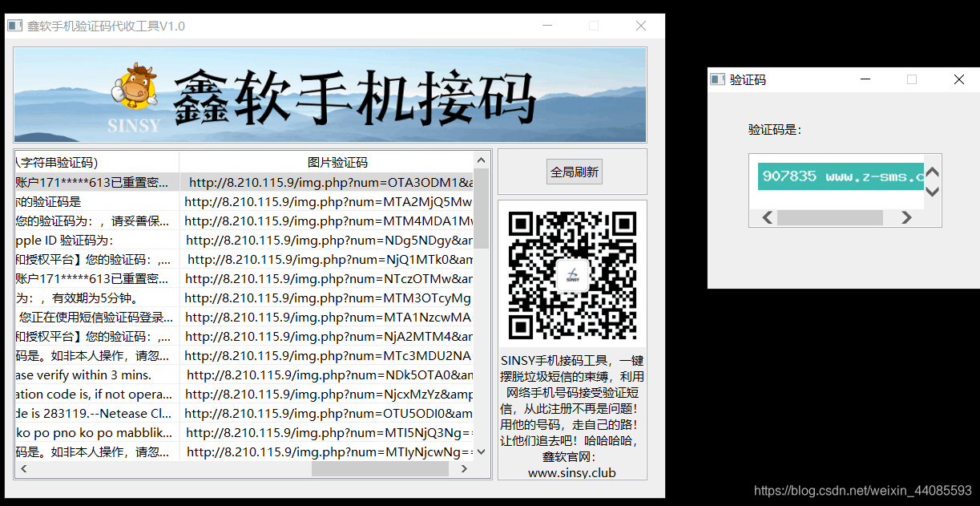Click the table's horizontal scrollbar right arrow
Viewport: 980px width, 506px height.
pos(465,468)
